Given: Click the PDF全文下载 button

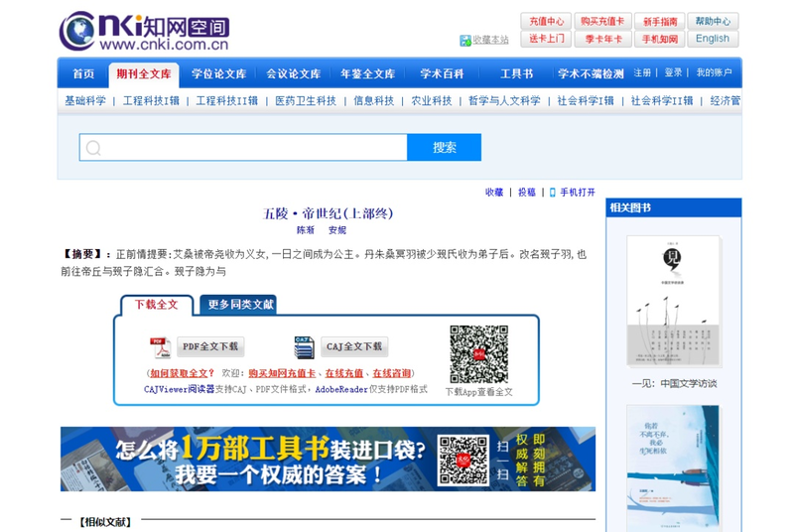Looking at the screenshot, I should point(210,347).
